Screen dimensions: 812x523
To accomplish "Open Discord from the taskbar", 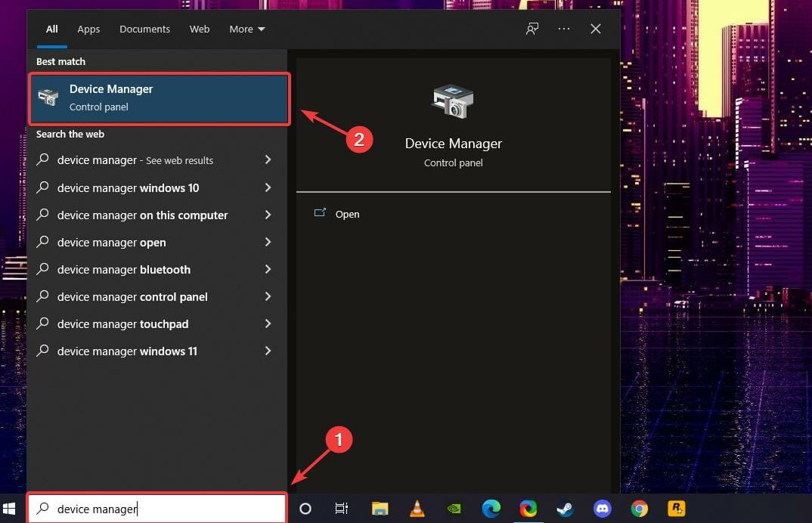I will pos(602,509).
